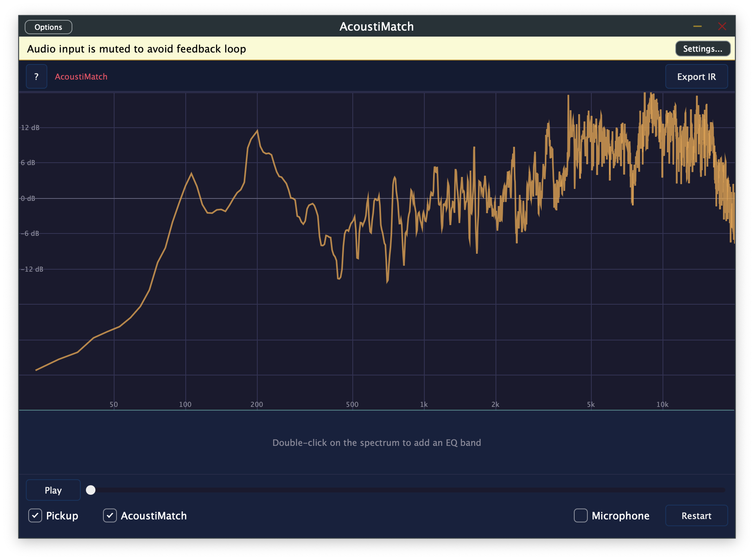Click the question mark help icon
754x560 pixels.
click(x=36, y=76)
